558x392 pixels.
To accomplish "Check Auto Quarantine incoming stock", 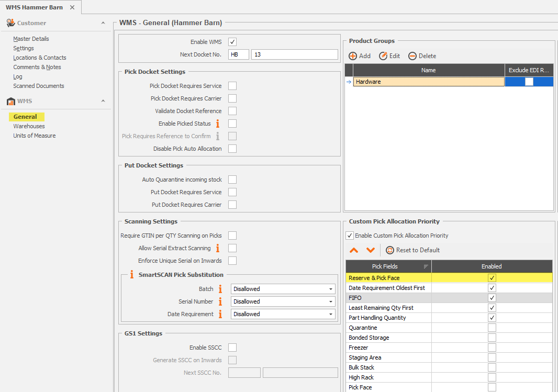I will 232,180.
